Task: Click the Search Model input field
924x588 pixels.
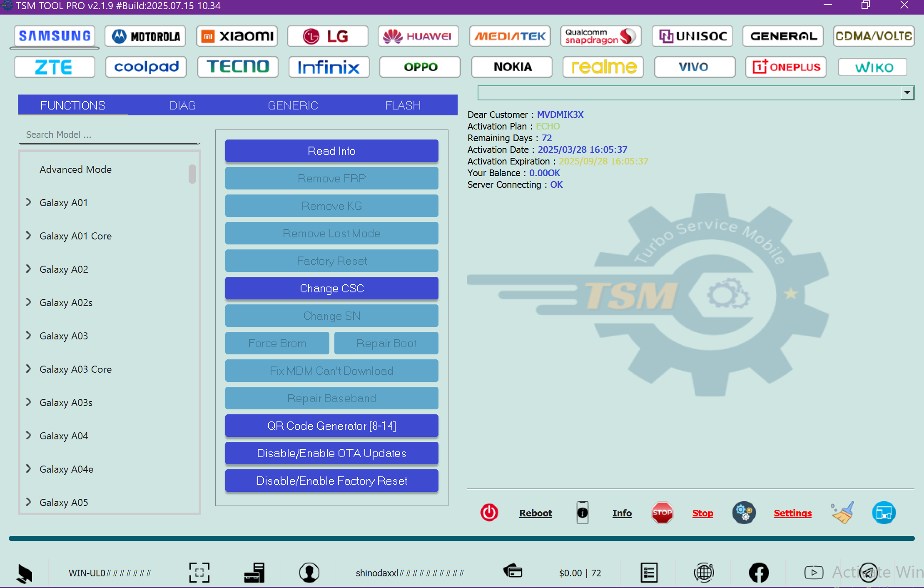Action: (x=110, y=135)
